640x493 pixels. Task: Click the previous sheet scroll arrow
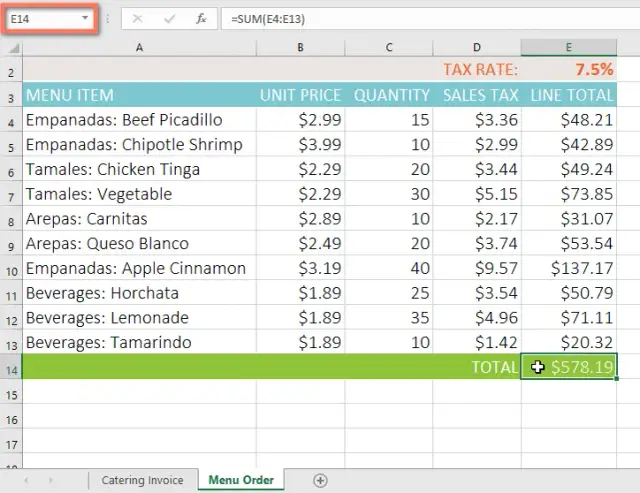click(x=24, y=481)
